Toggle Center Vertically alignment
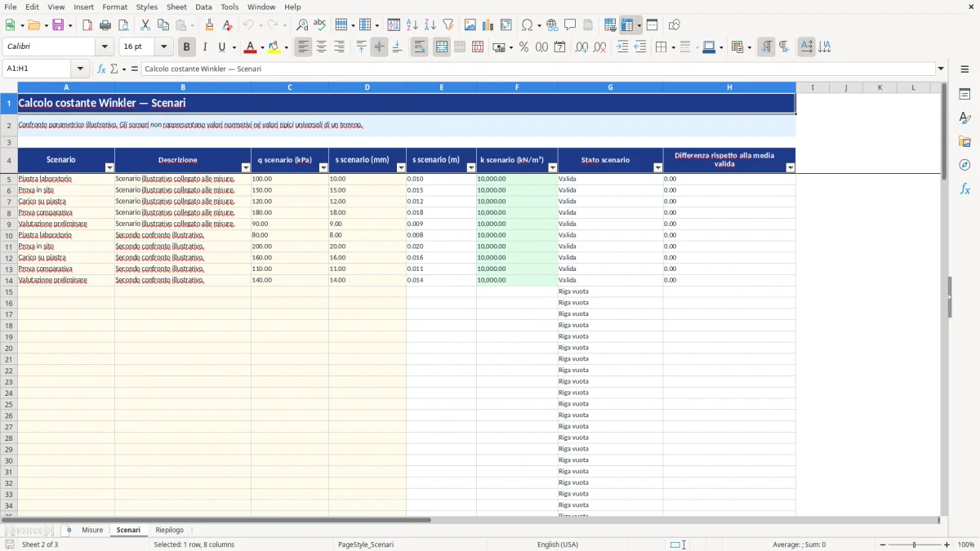The height and width of the screenshot is (551, 980). tap(379, 47)
